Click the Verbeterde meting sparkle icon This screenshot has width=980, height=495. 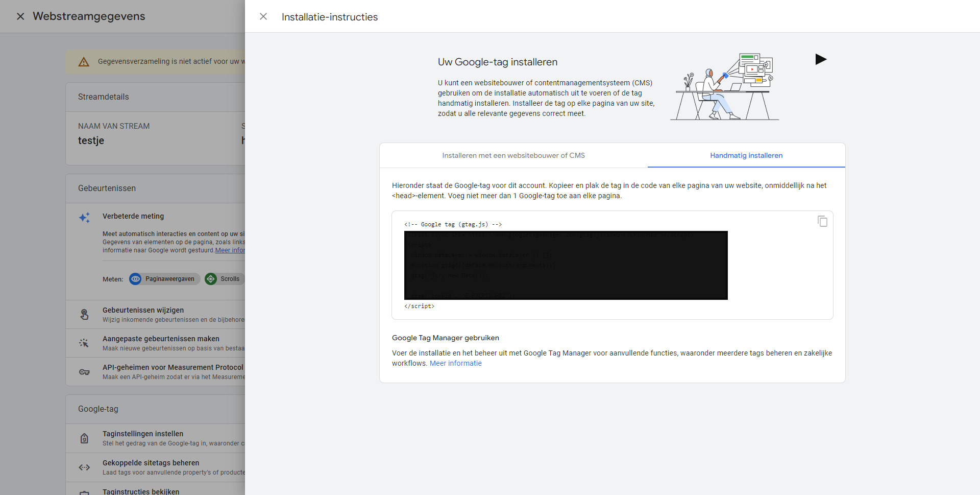click(84, 218)
